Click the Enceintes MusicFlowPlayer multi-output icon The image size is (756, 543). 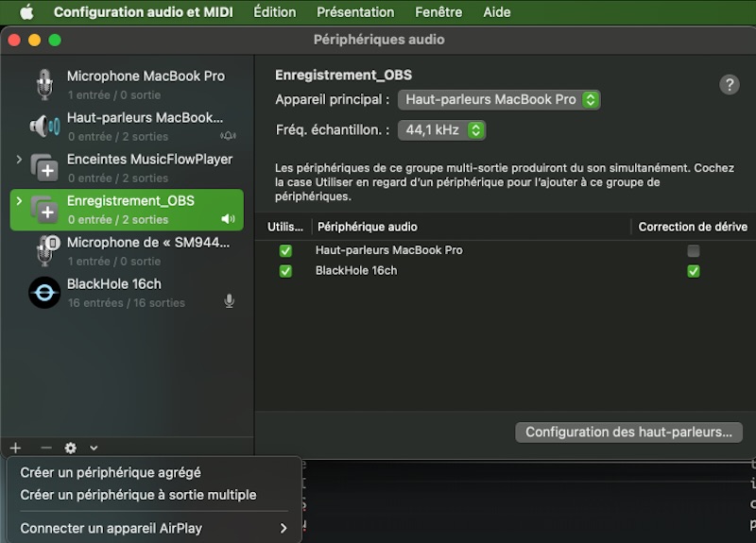coord(44,168)
